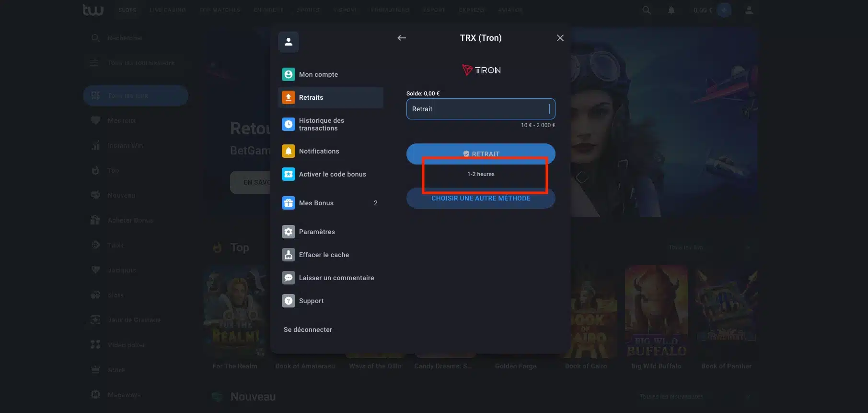Go back with the left arrow
The width and height of the screenshot is (868, 413).
(x=402, y=38)
